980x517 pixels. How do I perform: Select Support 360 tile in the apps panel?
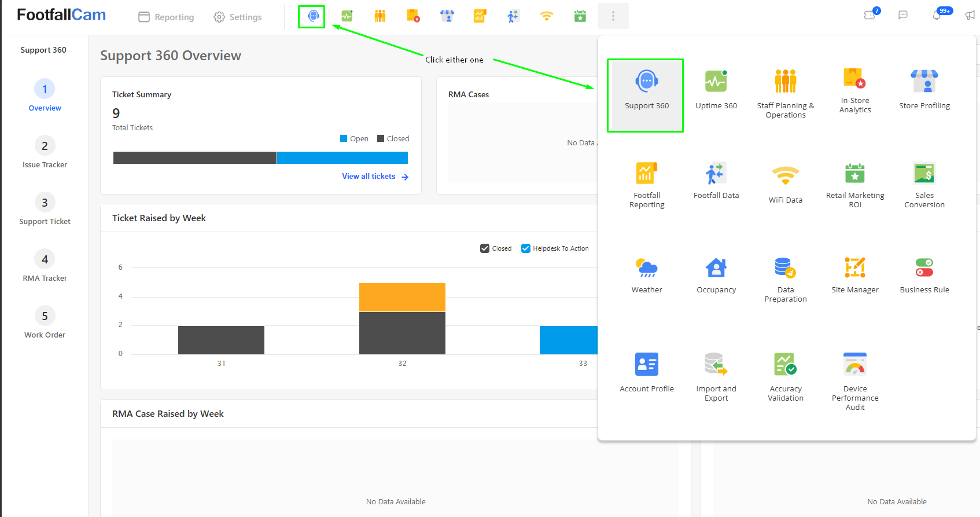click(647, 95)
